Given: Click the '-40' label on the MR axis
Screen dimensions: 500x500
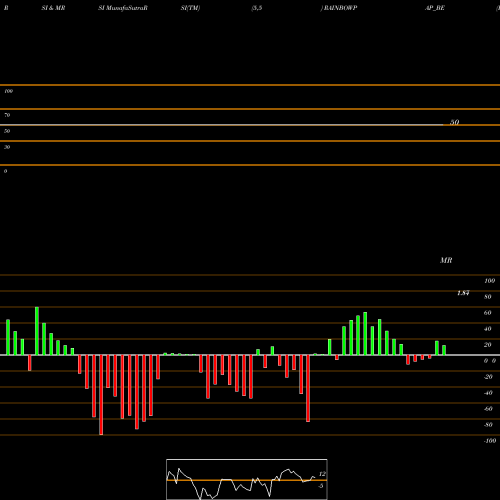Looking at the screenshot, I should [x=488, y=393].
